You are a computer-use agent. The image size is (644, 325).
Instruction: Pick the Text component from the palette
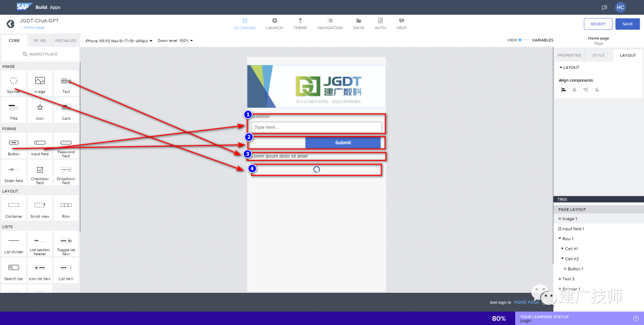(x=66, y=83)
